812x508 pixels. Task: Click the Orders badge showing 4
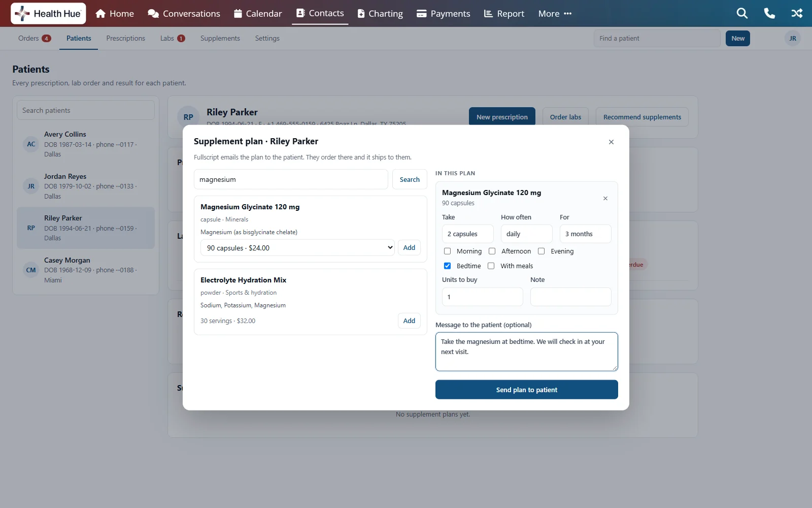coord(46,39)
